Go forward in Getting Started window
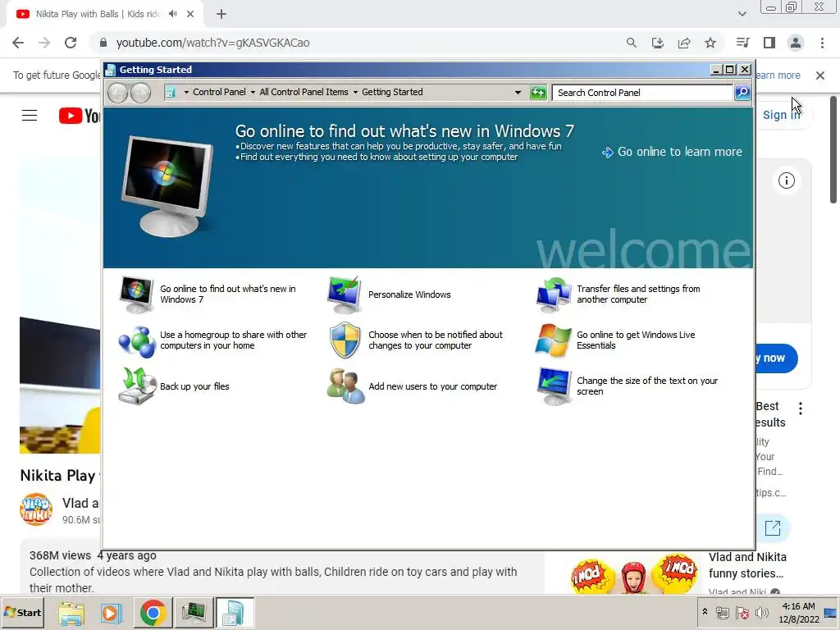Image resolution: width=840 pixels, height=630 pixels. click(x=140, y=93)
